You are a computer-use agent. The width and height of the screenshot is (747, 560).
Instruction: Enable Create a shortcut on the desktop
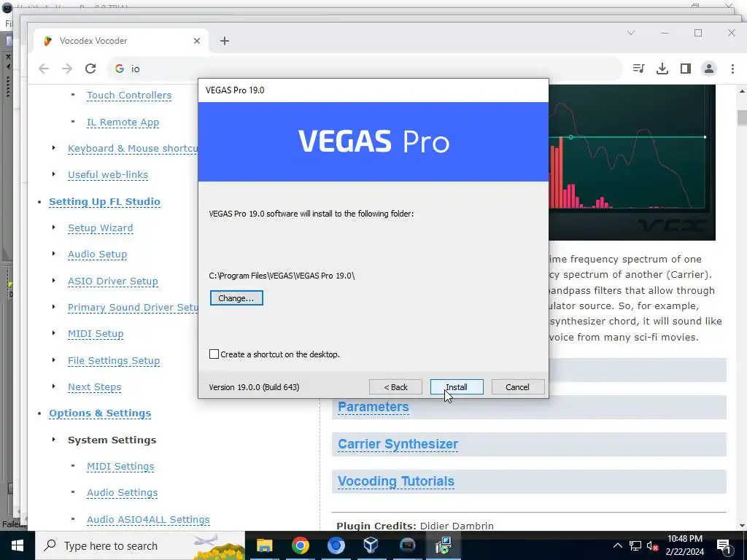click(214, 354)
